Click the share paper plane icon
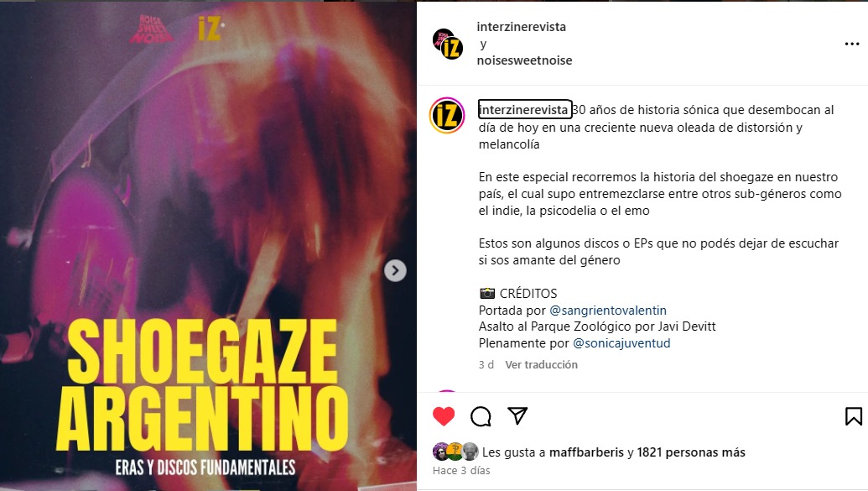The image size is (868, 491). point(517,415)
